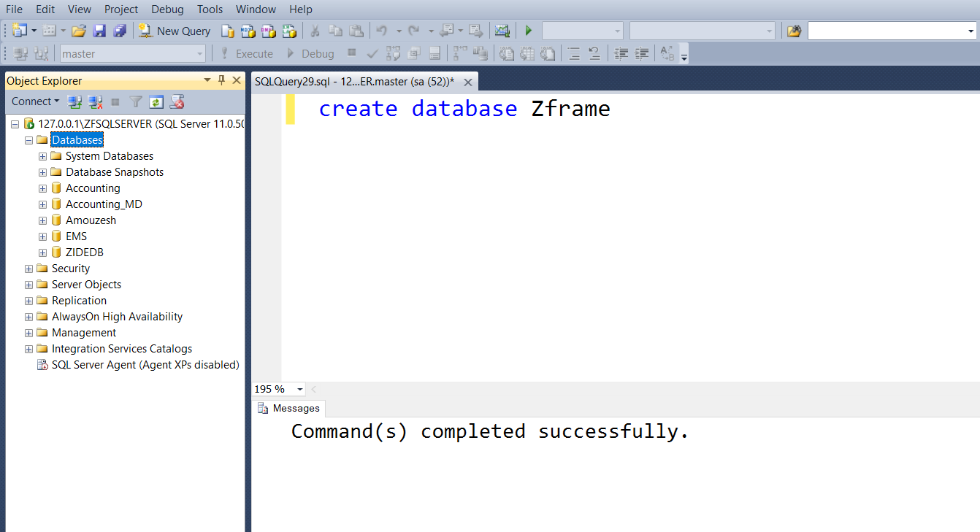This screenshot has width=980, height=532.
Task: Click the Cut scissors icon
Action: click(315, 31)
